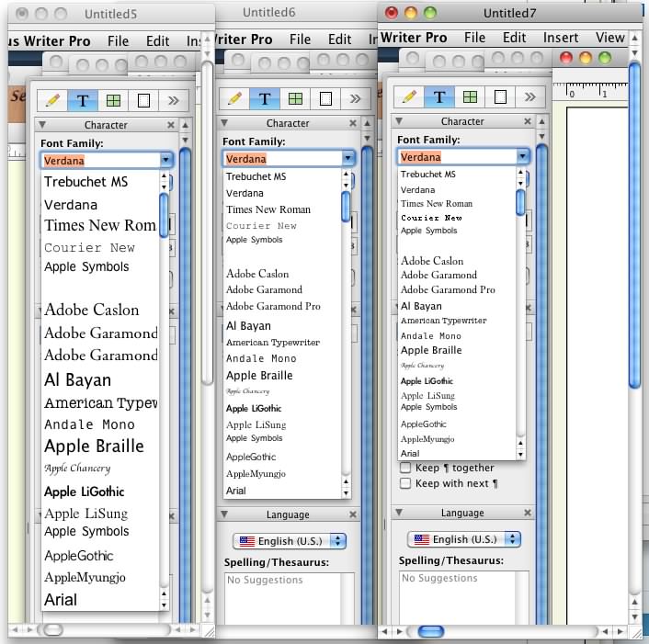Close the Language panel in Untitled6

coord(353,514)
